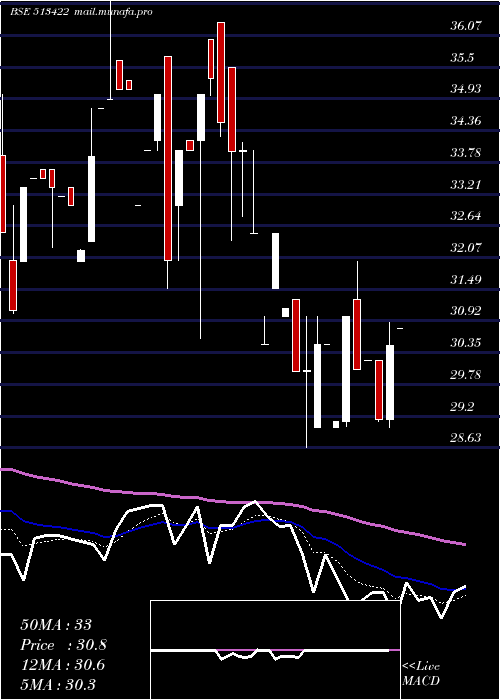The width and height of the screenshot is (500, 700).
Task: Click the pink 50MA moving average line
Action: [232, 502]
